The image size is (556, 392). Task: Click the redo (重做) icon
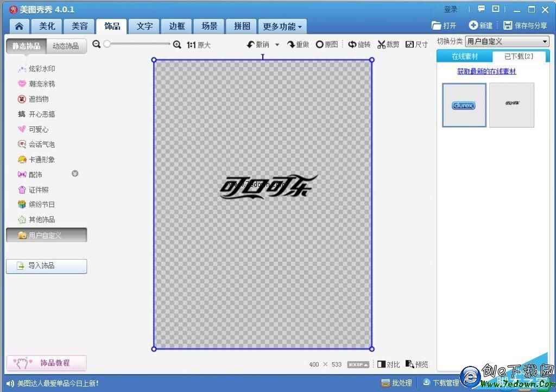[x=291, y=45]
